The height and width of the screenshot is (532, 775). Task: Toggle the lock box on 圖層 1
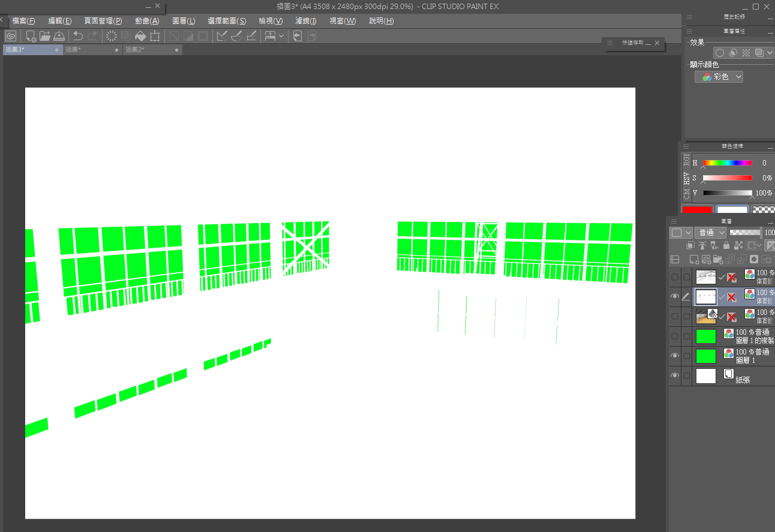[687, 356]
